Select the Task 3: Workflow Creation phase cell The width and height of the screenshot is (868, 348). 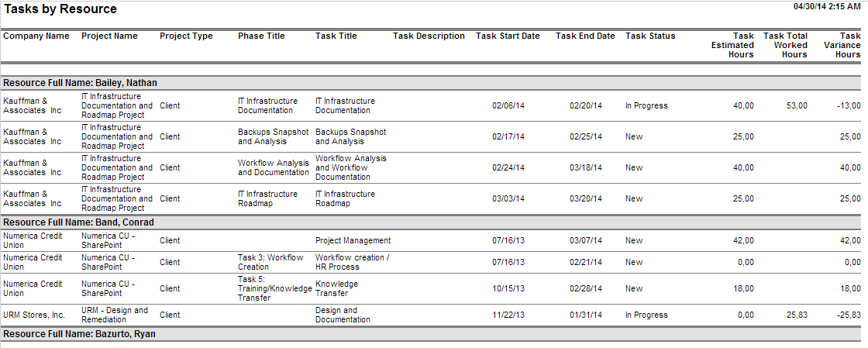(x=270, y=262)
